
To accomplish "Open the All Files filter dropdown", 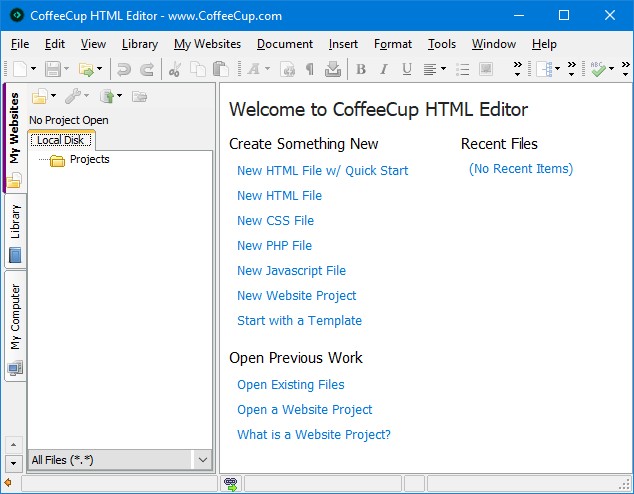I will (x=203, y=460).
